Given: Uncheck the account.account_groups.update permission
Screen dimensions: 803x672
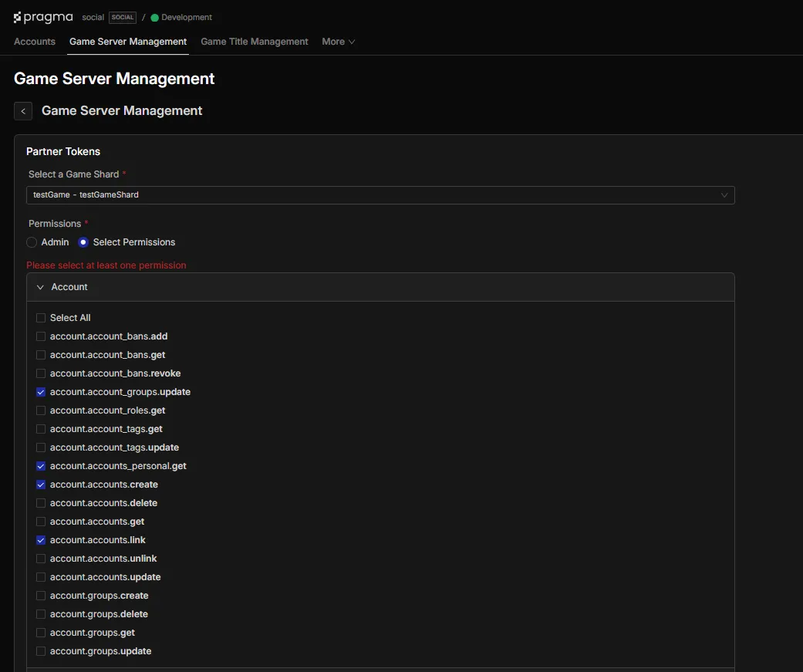Looking at the screenshot, I should [x=40, y=391].
